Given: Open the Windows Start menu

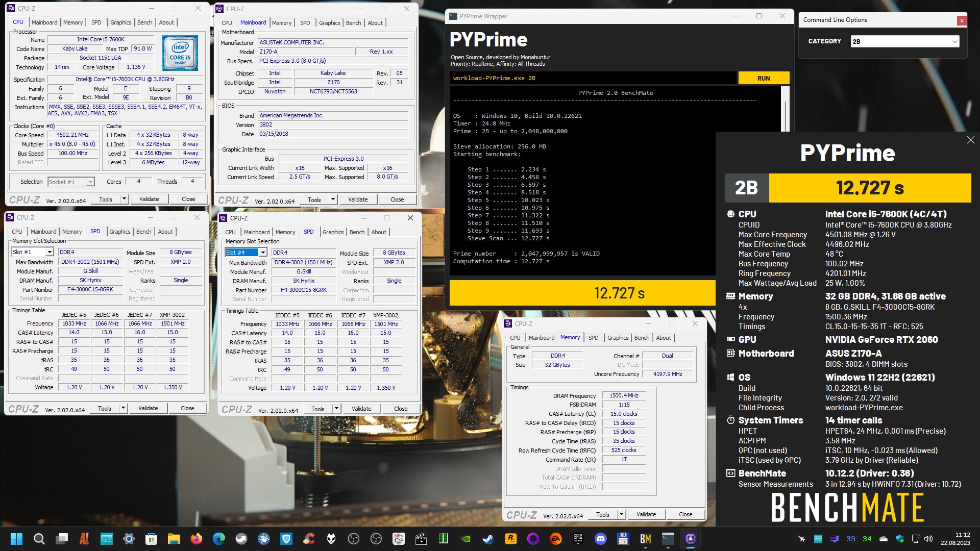Looking at the screenshot, I should (16, 539).
